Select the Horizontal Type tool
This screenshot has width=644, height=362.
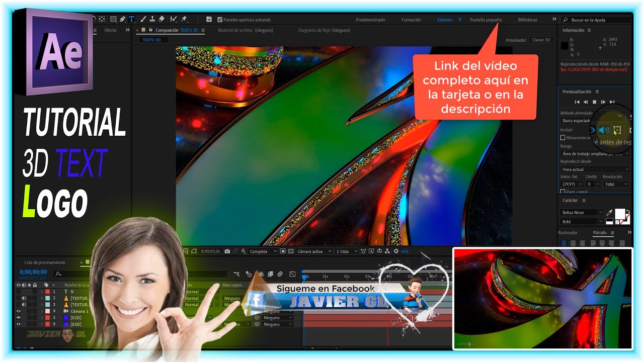(131, 19)
